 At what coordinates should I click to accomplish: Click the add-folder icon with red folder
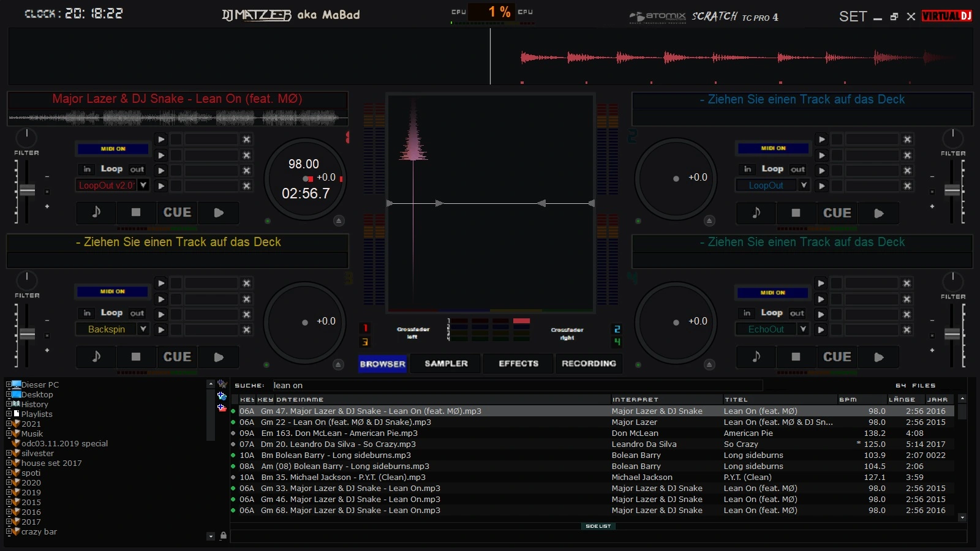pyautogui.click(x=222, y=408)
